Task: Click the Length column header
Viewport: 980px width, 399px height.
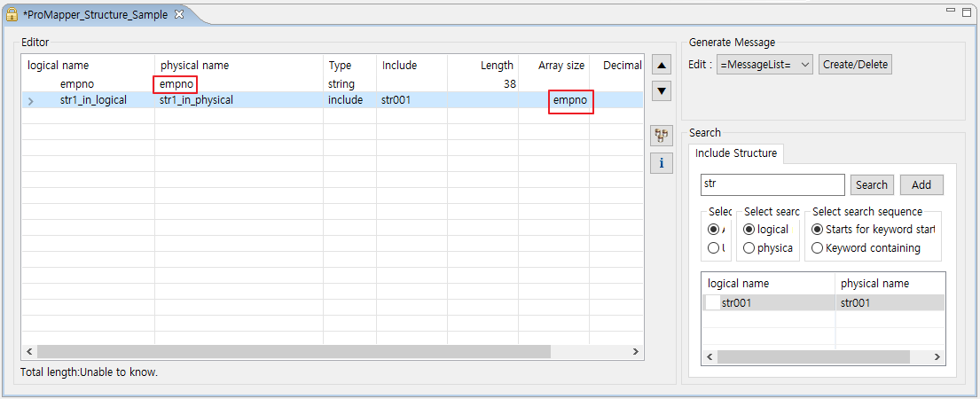Action: (497, 65)
